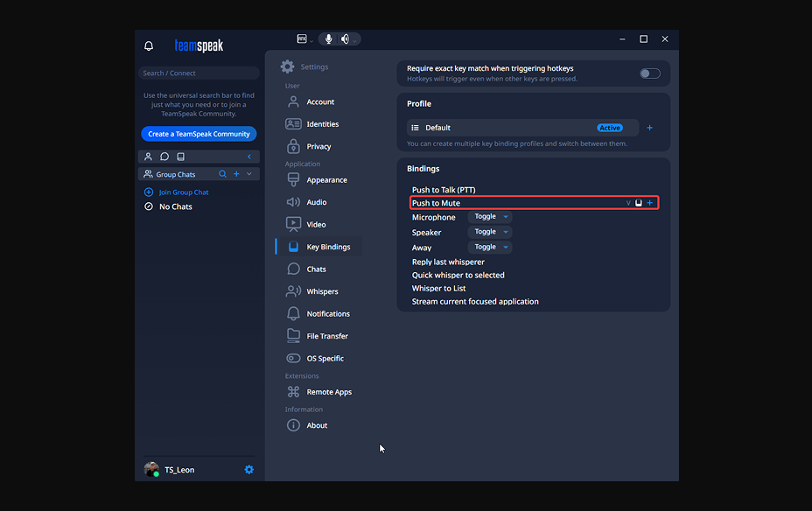Minimize the TeamSpeak window
Viewport: 812px width, 511px height.
click(622, 39)
